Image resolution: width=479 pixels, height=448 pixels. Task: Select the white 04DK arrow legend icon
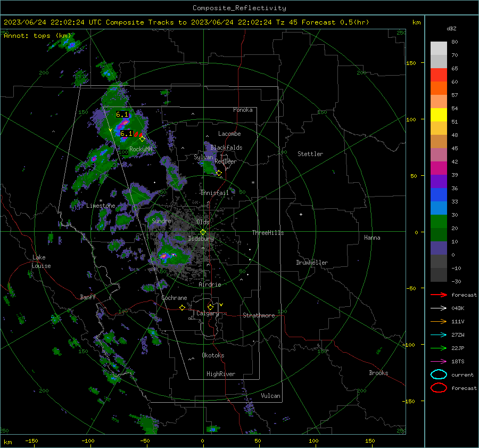(439, 308)
